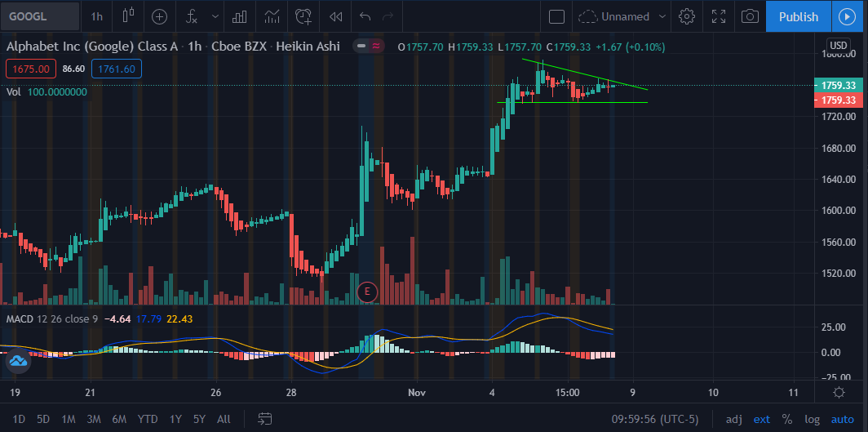The height and width of the screenshot is (432, 868).
Task: Start bar replay mode
Action: (335, 16)
